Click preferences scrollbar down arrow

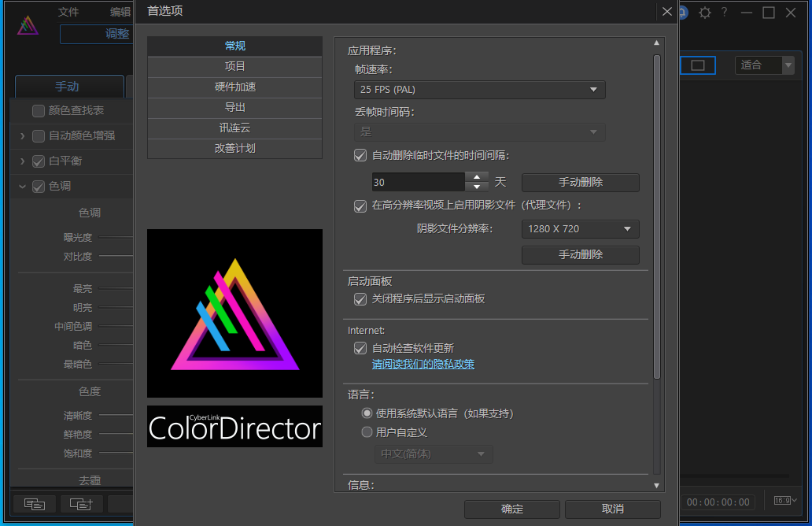coord(657,486)
